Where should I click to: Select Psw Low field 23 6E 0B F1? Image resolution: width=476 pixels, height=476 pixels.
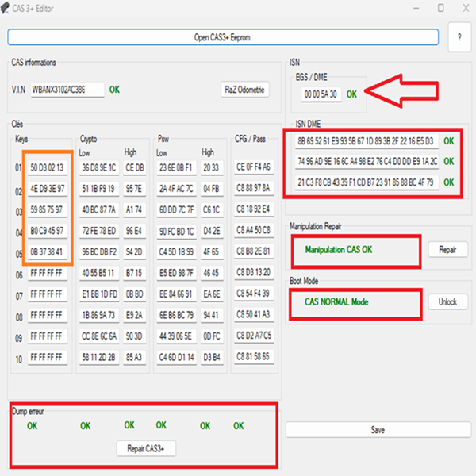coord(176,168)
